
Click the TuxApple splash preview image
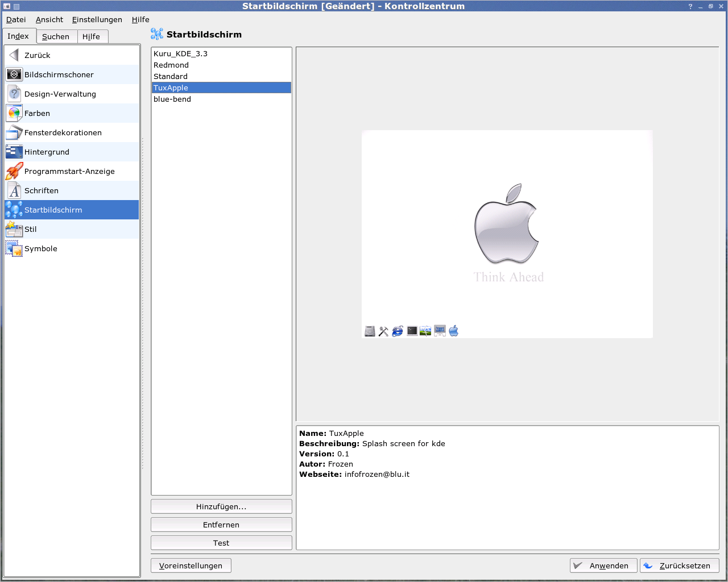click(x=507, y=234)
